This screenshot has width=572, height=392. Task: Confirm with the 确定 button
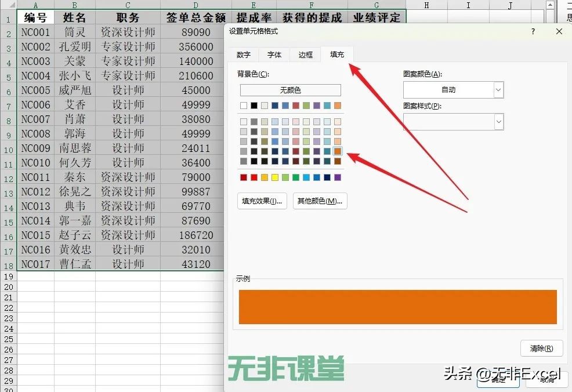(x=498, y=380)
